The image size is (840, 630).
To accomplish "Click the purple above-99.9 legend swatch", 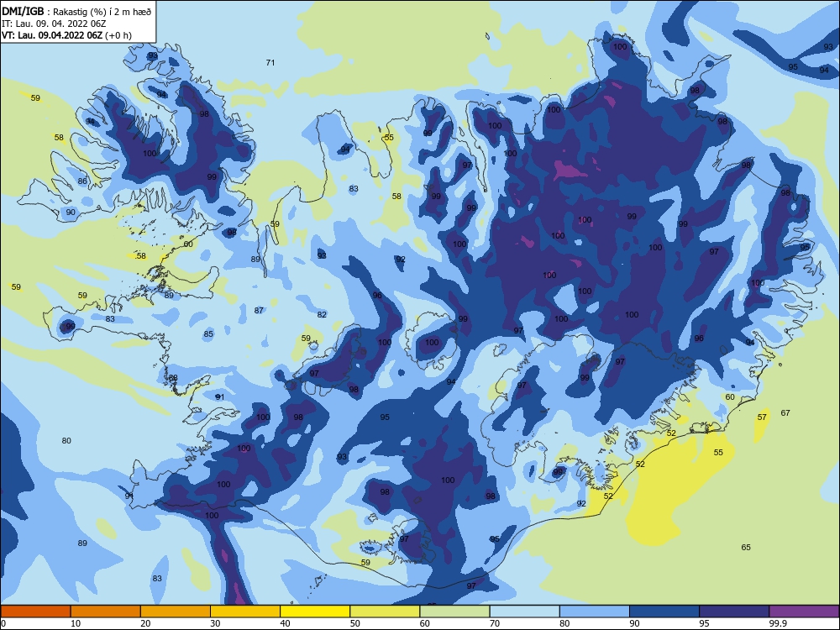I will (x=804, y=612).
